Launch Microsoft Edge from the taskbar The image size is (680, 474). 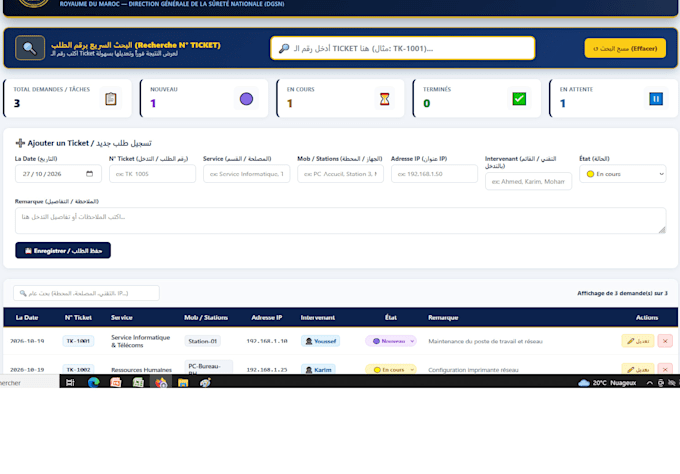point(93,382)
